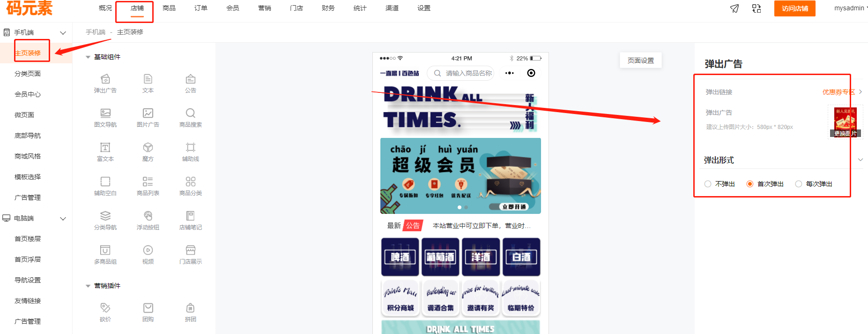Go to 分类页面 in sidebar
This screenshot has height=334, width=868.
(28, 74)
